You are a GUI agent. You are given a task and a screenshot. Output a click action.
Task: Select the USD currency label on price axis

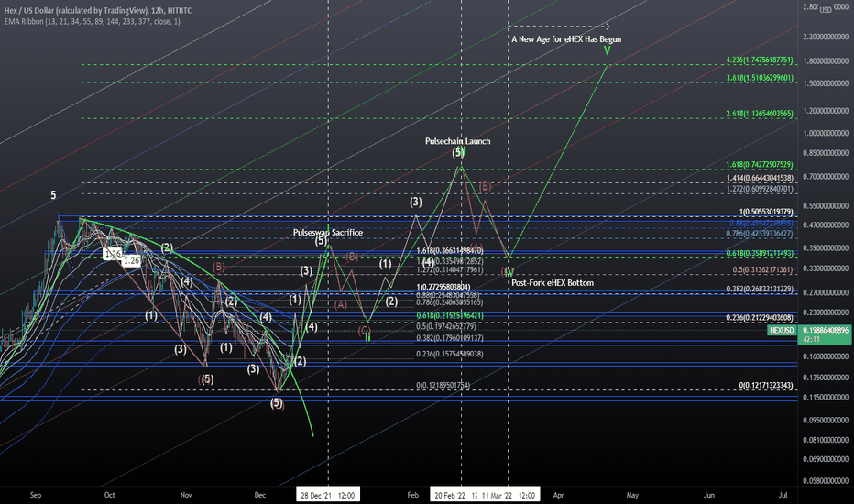[x=826, y=9]
